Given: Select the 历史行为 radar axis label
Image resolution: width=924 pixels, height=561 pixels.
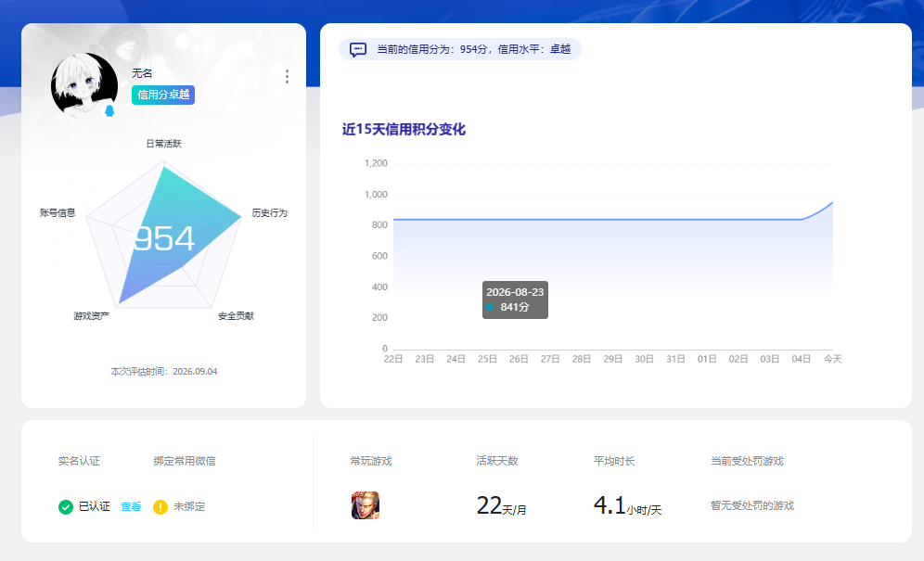Looking at the screenshot, I should click(269, 212).
